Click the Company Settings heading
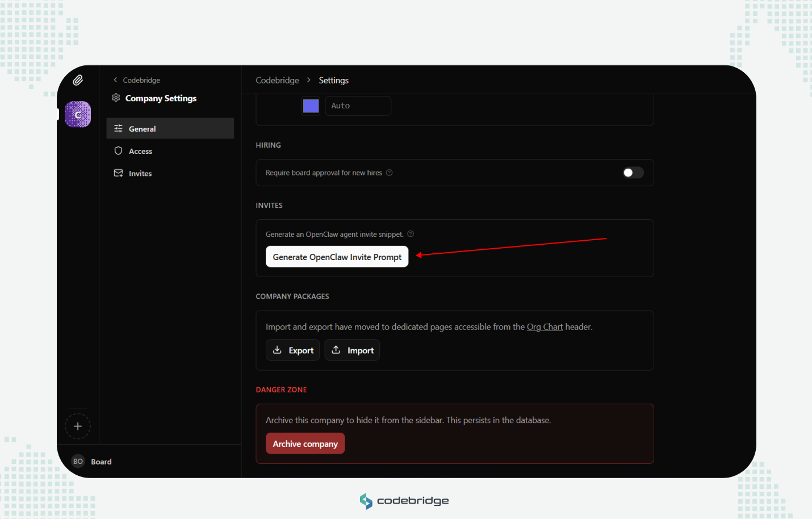This screenshot has height=519, width=812. 161,98
